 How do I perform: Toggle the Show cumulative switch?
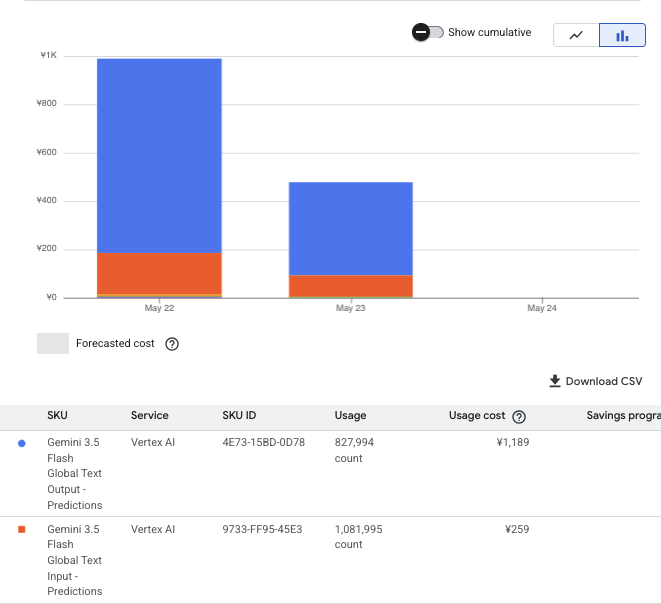(x=427, y=32)
